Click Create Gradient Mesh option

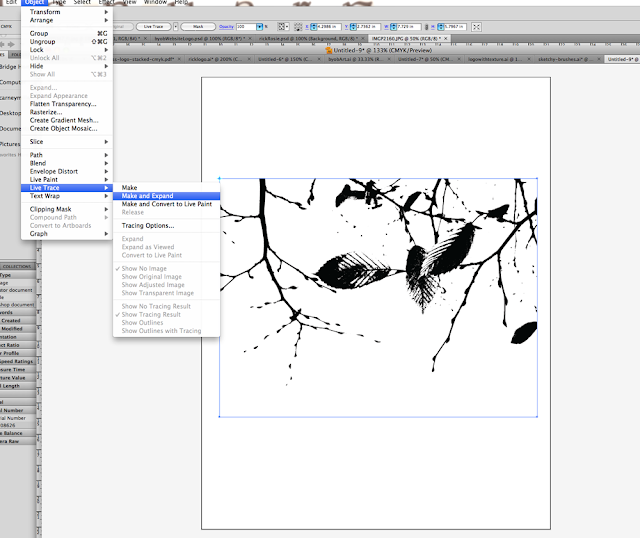click(x=66, y=120)
